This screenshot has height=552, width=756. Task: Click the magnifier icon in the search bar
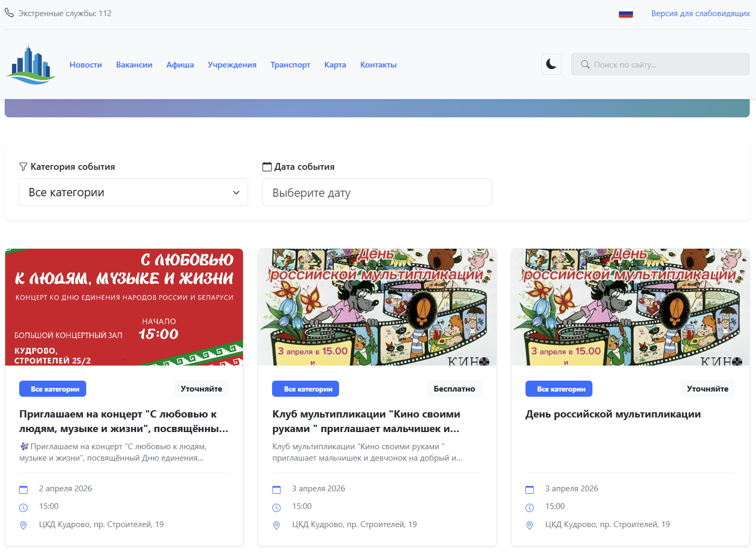click(x=585, y=64)
